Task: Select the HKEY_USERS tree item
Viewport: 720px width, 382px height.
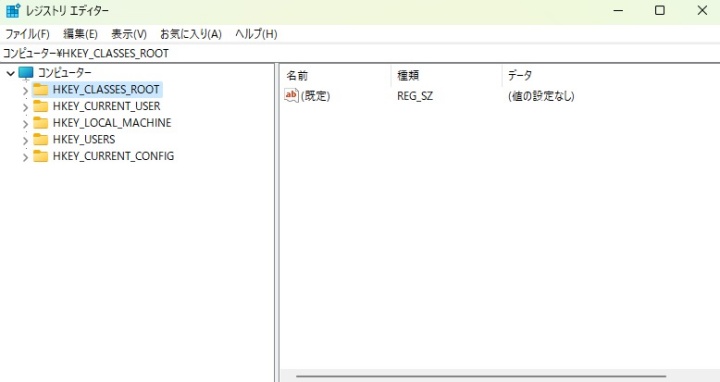Action: pyautogui.click(x=84, y=139)
